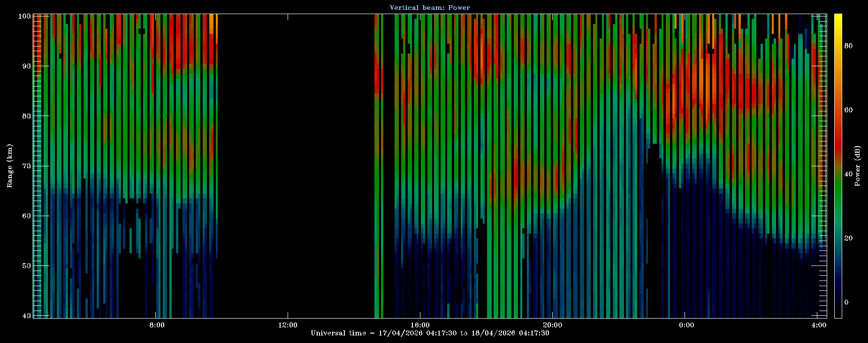Viewport: 868px width, 343px height.
Task: Select the 4:00 time axis tick label
Action: 819,325
